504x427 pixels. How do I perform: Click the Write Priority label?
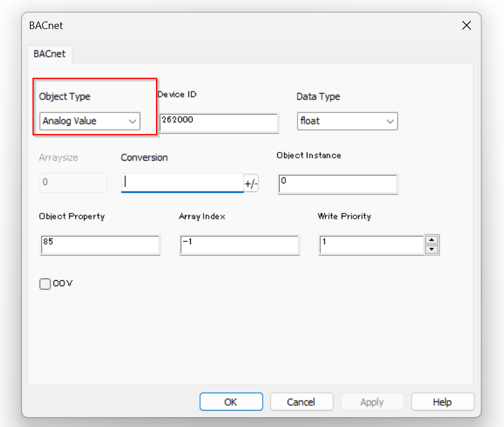[345, 216]
